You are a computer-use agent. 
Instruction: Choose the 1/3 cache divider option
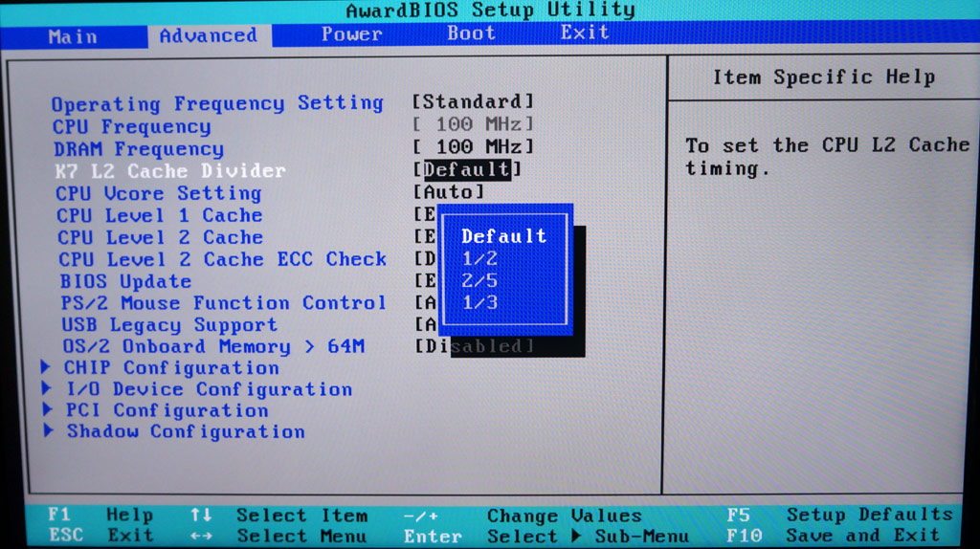click(480, 302)
